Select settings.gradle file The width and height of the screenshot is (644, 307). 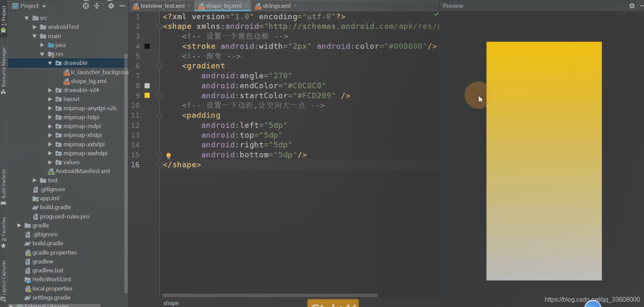[x=48, y=298]
